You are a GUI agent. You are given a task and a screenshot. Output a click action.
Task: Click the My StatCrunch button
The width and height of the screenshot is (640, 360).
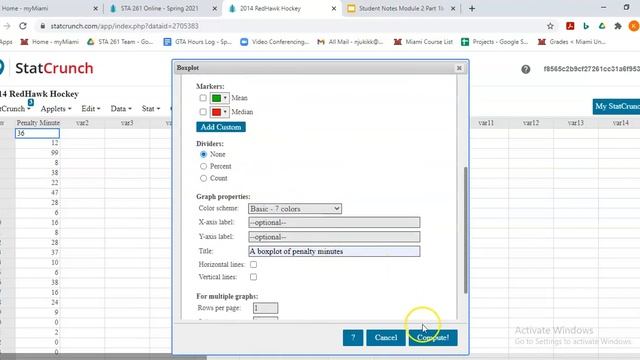(616, 107)
